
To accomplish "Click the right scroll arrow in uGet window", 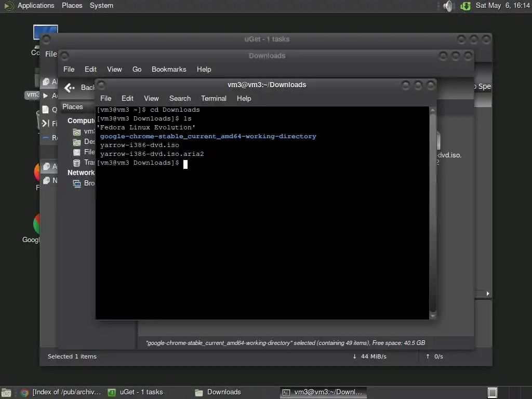I will point(487,294).
